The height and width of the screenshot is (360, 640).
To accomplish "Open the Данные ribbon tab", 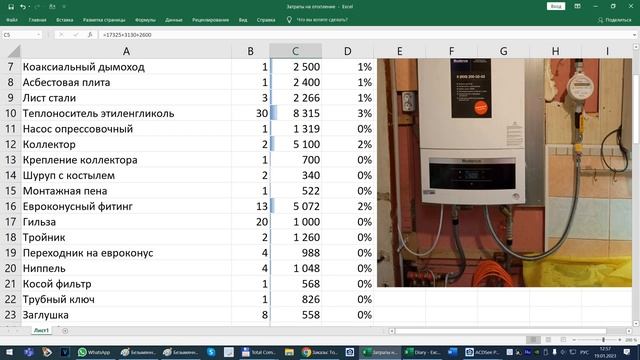I will click(x=174, y=20).
